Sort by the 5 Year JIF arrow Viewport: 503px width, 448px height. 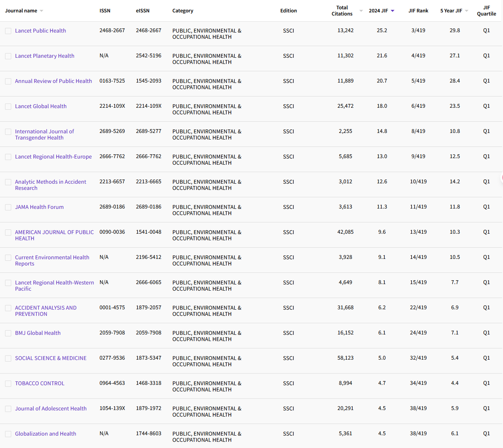click(x=466, y=10)
